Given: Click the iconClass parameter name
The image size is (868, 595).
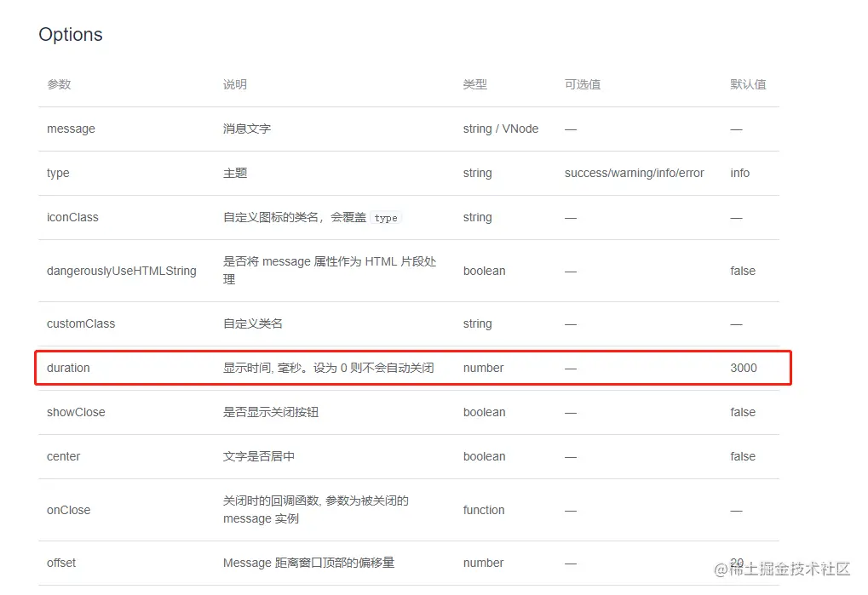Looking at the screenshot, I should pos(72,217).
